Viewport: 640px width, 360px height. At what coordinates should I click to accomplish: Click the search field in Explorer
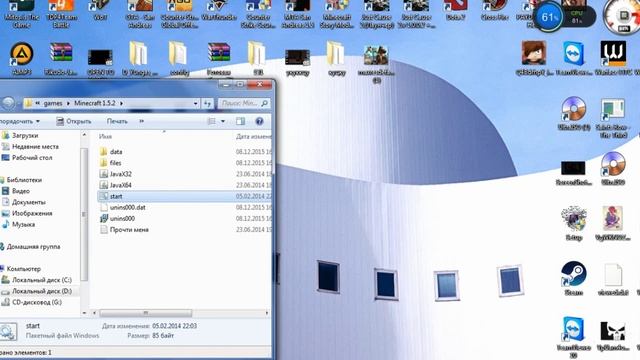point(244,103)
